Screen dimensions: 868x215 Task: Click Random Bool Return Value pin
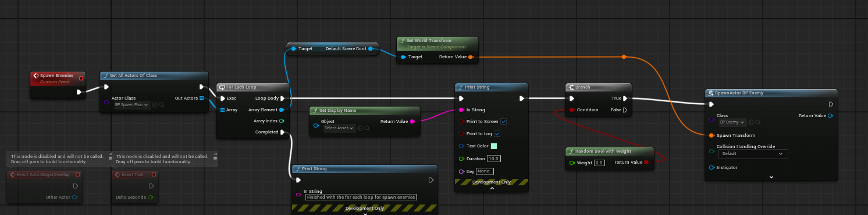point(647,162)
